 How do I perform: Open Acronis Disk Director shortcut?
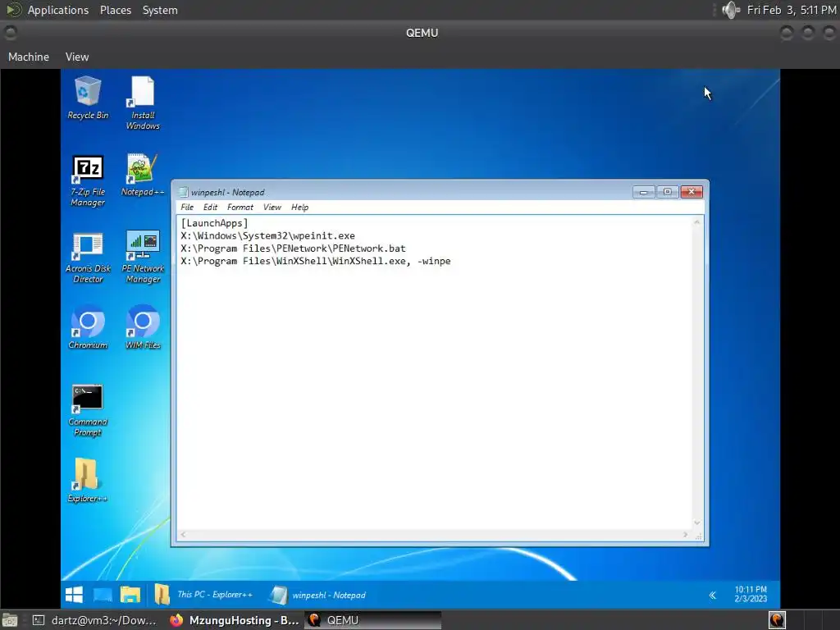pos(88,257)
